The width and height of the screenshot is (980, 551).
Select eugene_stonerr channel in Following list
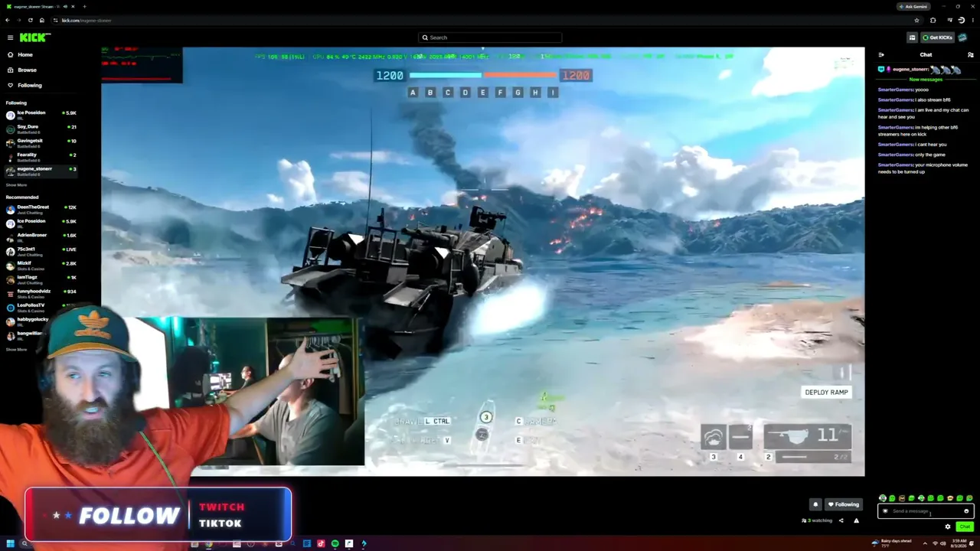coord(41,170)
